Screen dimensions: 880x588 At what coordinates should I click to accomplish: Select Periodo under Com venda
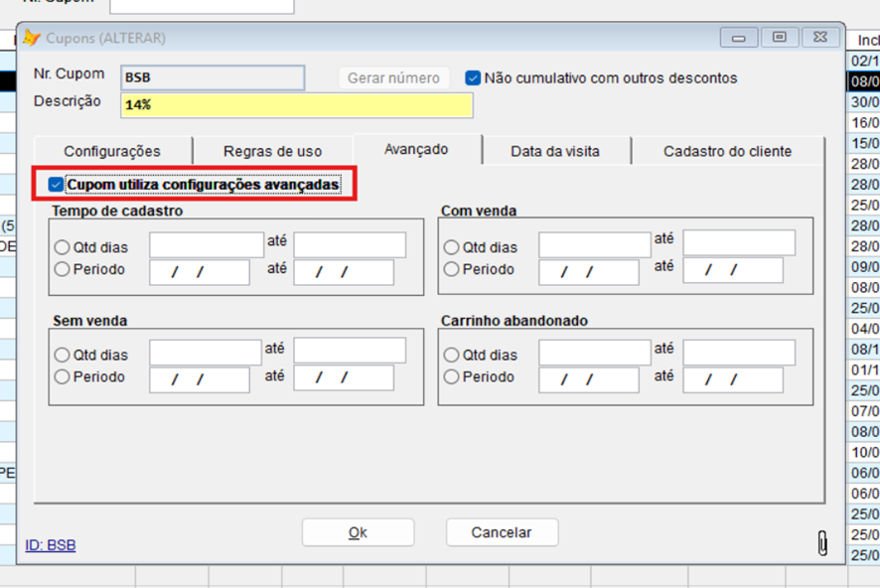[452, 269]
